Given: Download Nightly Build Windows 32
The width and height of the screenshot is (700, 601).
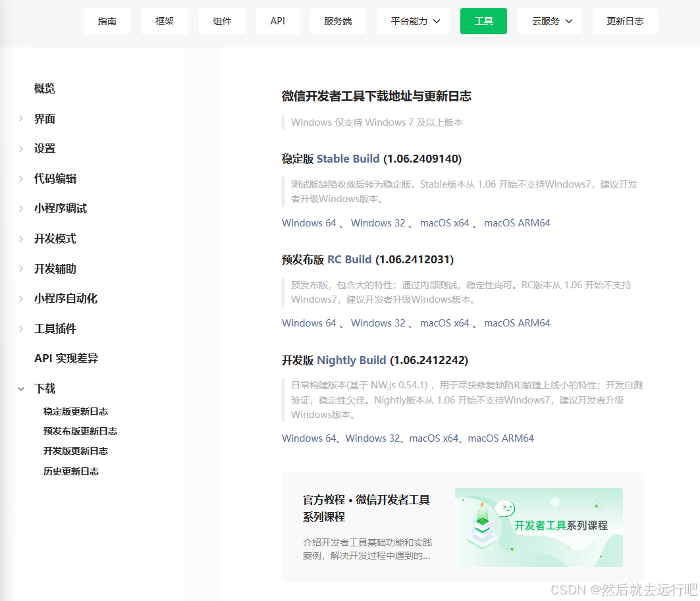Looking at the screenshot, I should point(373,438).
